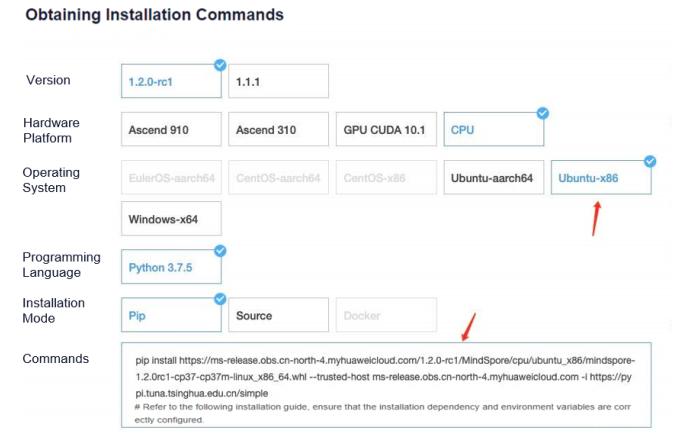Select Windows-x64 operating system

coord(171,218)
